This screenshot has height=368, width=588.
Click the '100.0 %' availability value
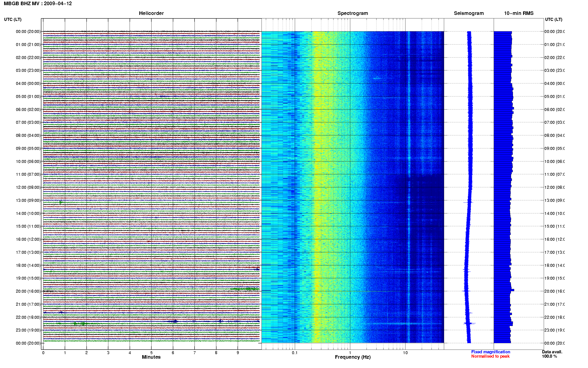tap(549, 356)
